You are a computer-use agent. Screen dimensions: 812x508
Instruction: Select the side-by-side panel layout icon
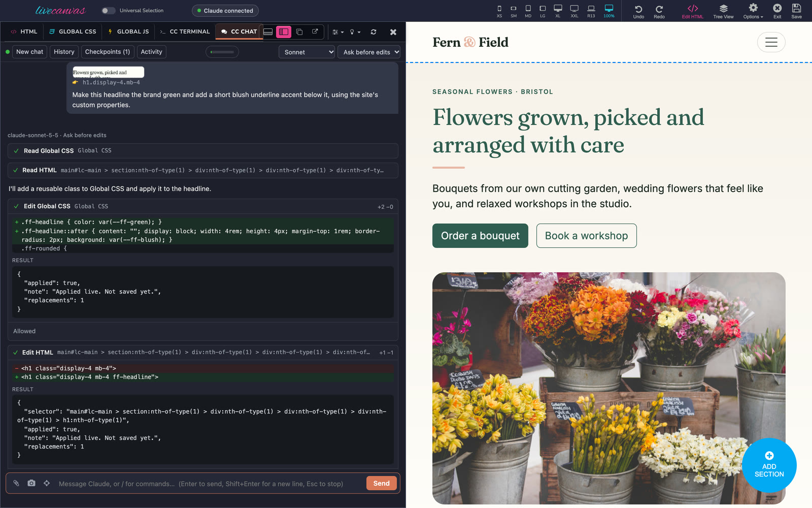click(x=284, y=31)
